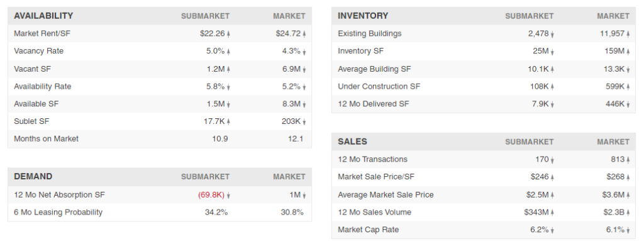Screen dimensions: 644x241
Task: Click the down arrow after (69.8K) net absorption
Action: (228, 195)
